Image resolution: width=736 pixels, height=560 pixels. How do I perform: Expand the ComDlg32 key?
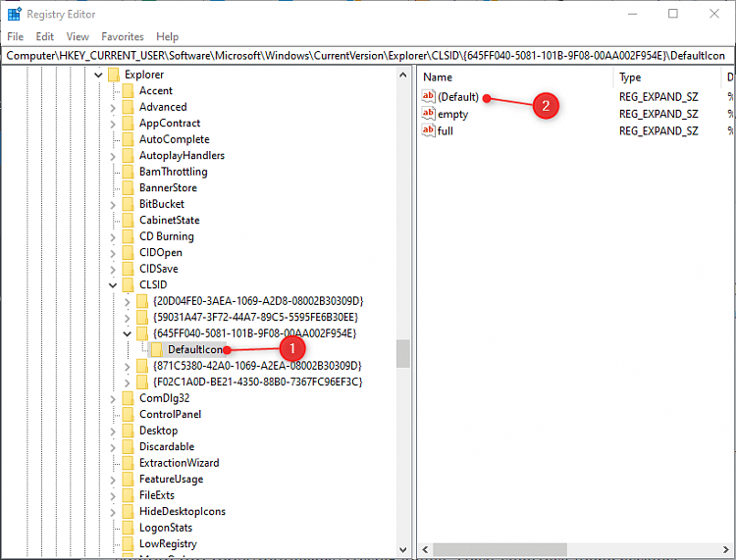pos(113,399)
